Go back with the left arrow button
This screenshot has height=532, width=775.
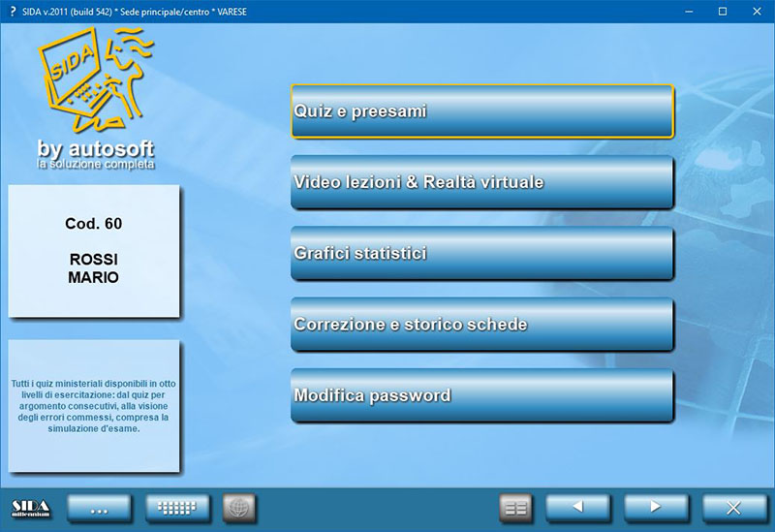[x=577, y=508]
